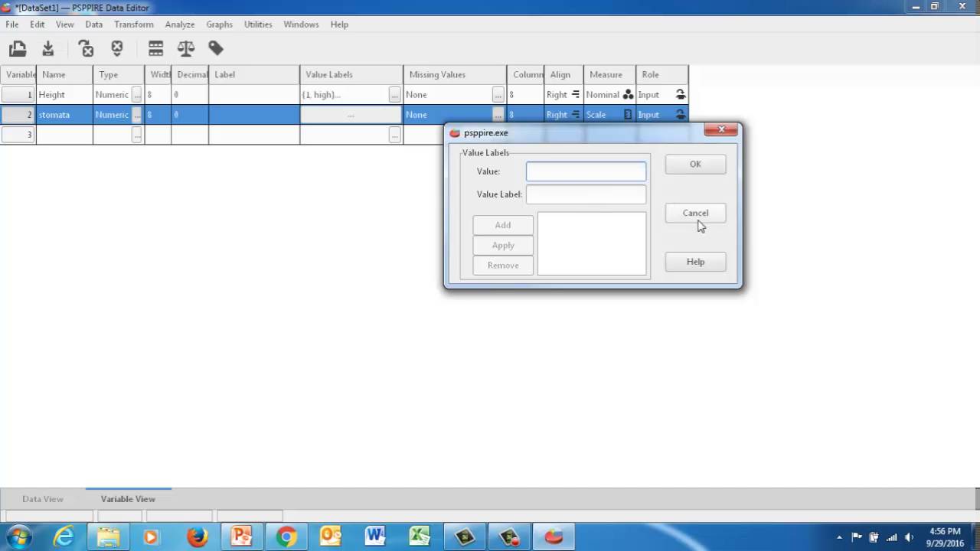
Task: Open the Utilities menu
Action: 258,24
